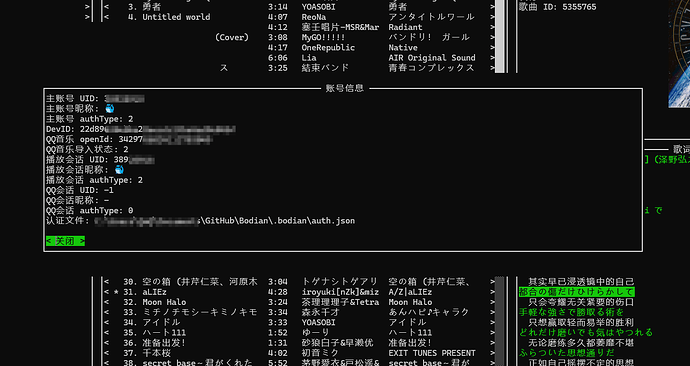690x366 pixels.
Task: Click the DevID line
Action: (x=141, y=129)
